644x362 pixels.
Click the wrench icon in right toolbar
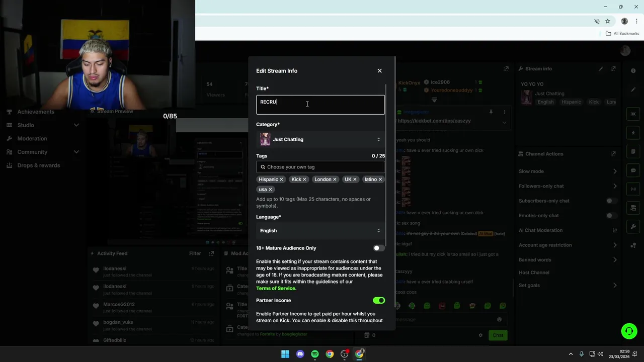[x=633, y=227]
